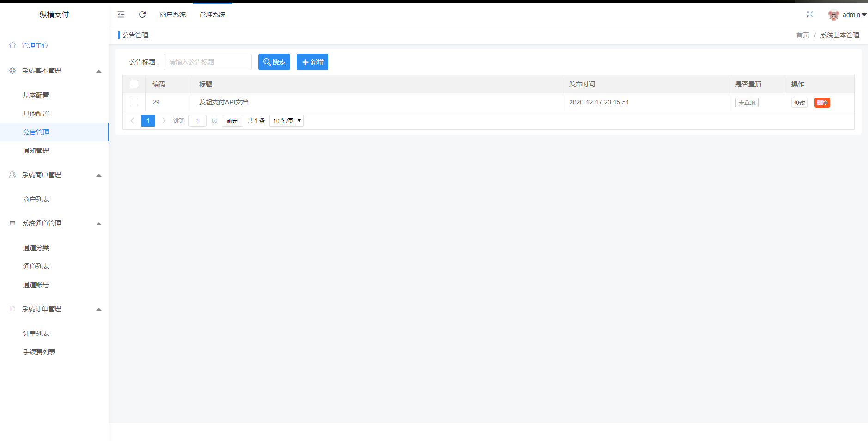Open 通知管理 in the sidebar
The height and width of the screenshot is (441, 868).
pyautogui.click(x=36, y=151)
